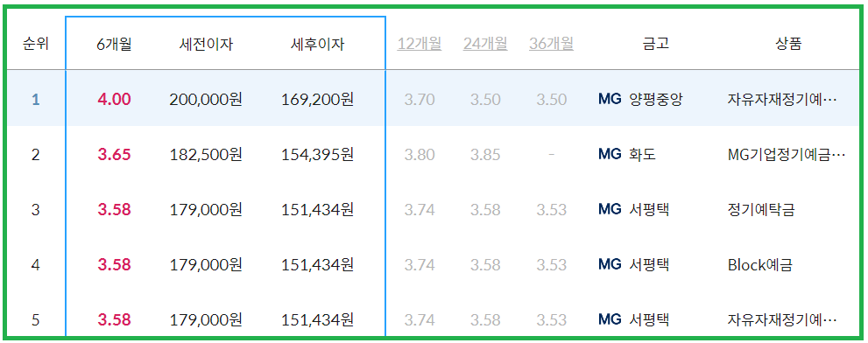Click the dash in 화도 36개월 cell
868x343 pixels.
[551, 155]
